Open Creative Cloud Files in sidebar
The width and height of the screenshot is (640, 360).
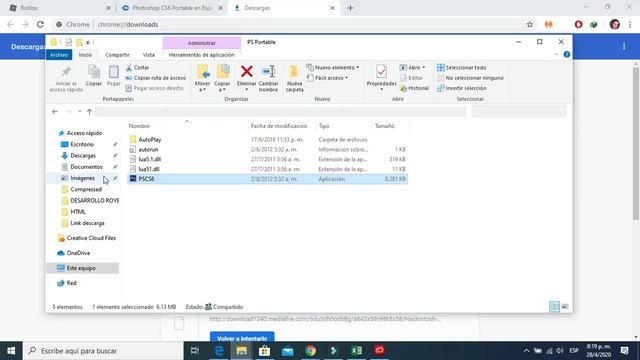tap(91, 238)
